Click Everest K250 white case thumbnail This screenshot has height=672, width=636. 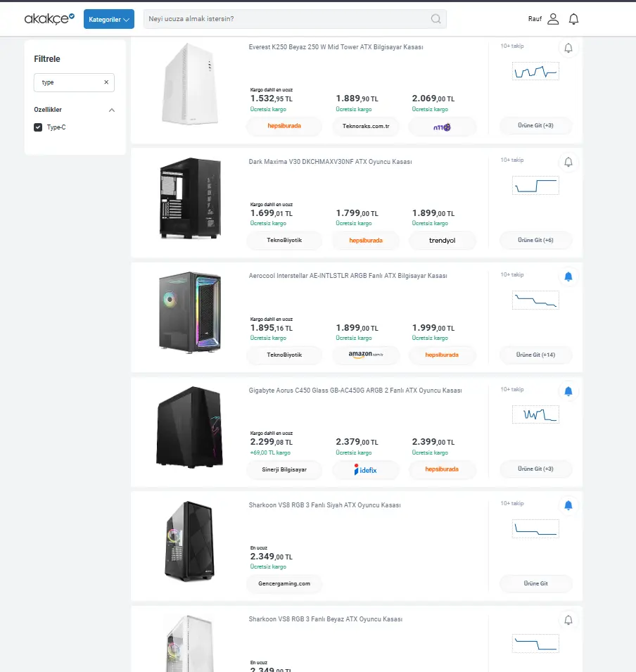[x=190, y=84]
